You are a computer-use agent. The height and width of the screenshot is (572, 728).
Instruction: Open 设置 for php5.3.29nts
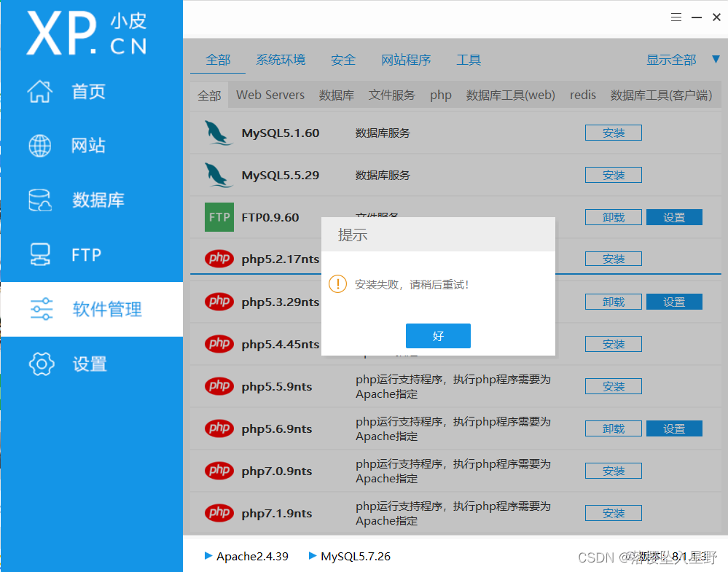click(x=674, y=302)
